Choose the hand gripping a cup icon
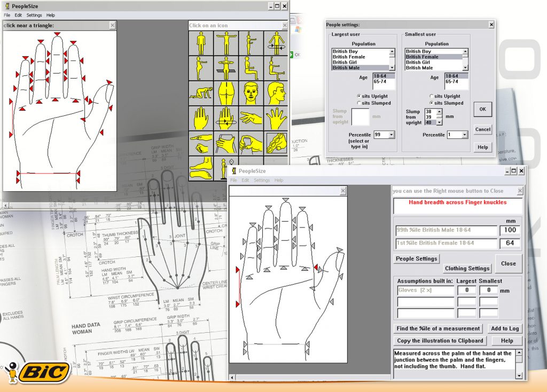547x392 pixels. click(226, 144)
